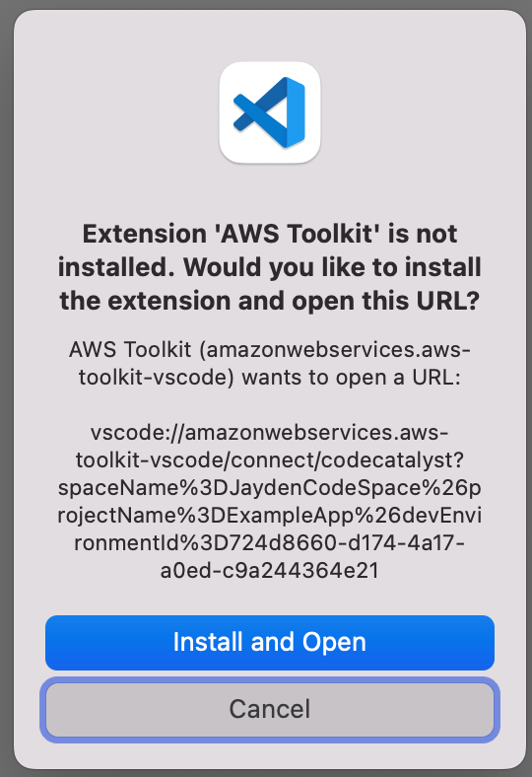Viewport: 532px width, 777px height.
Task: Select the 'spaceName%3DJaydenCodeSpace%26p' URL segment
Action: 270,488
